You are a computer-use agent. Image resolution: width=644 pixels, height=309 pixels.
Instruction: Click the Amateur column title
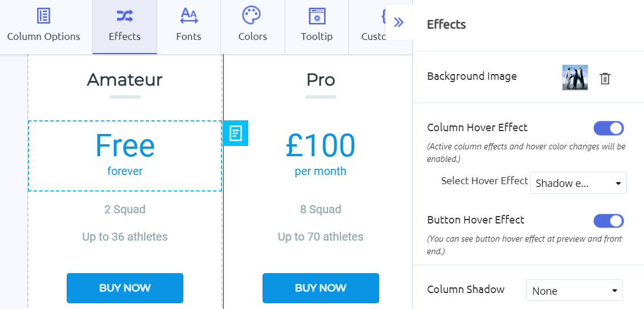(125, 80)
